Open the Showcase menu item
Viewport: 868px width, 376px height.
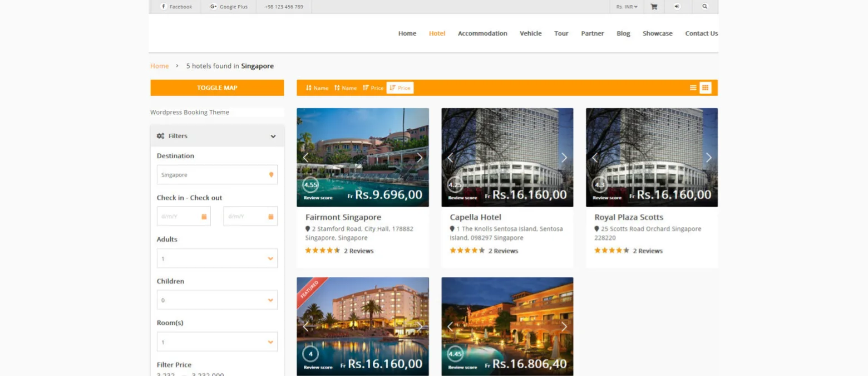click(658, 33)
